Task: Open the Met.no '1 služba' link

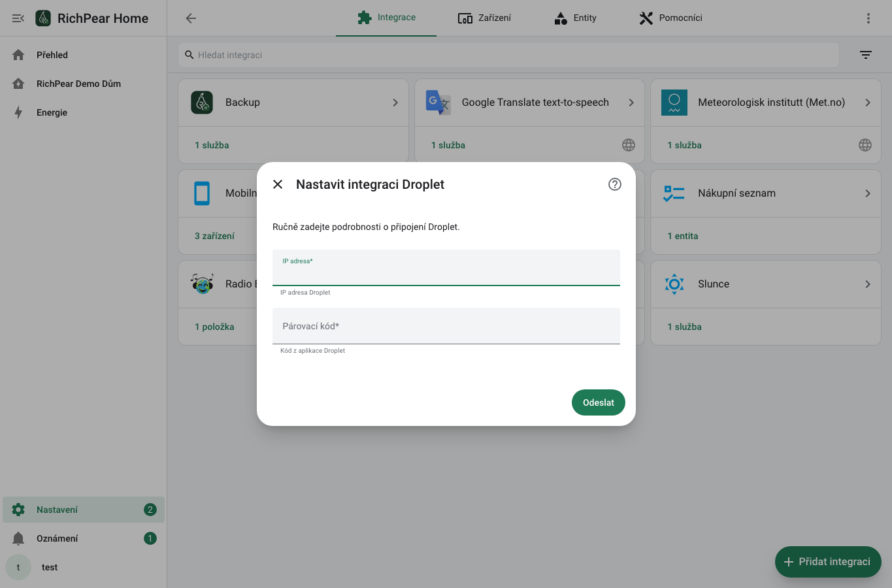Action: coord(684,145)
